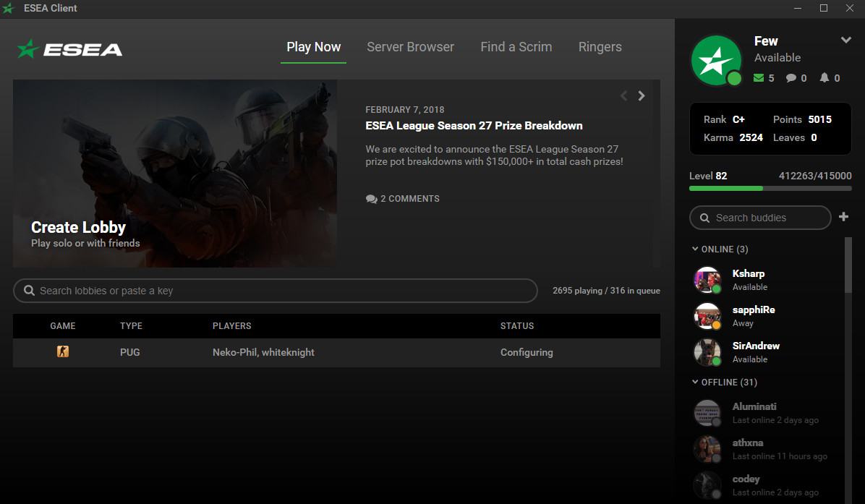This screenshot has height=504, width=865.
Task: Open the Find a Scrim tab
Action: pos(516,47)
